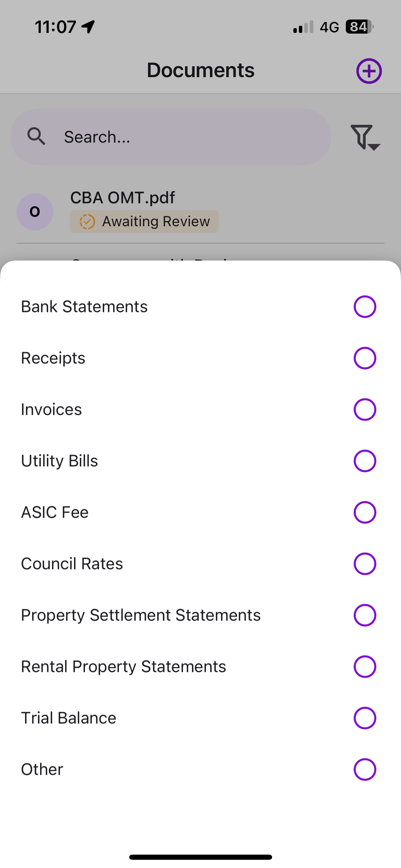This screenshot has height=868, width=401.
Task: Open the filter funnel dropdown
Action: click(365, 137)
